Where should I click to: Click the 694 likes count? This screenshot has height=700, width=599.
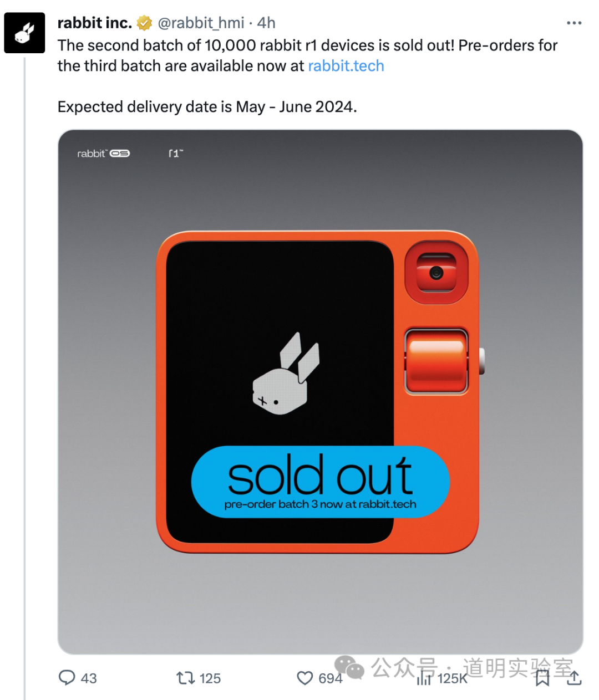pos(330,678)
